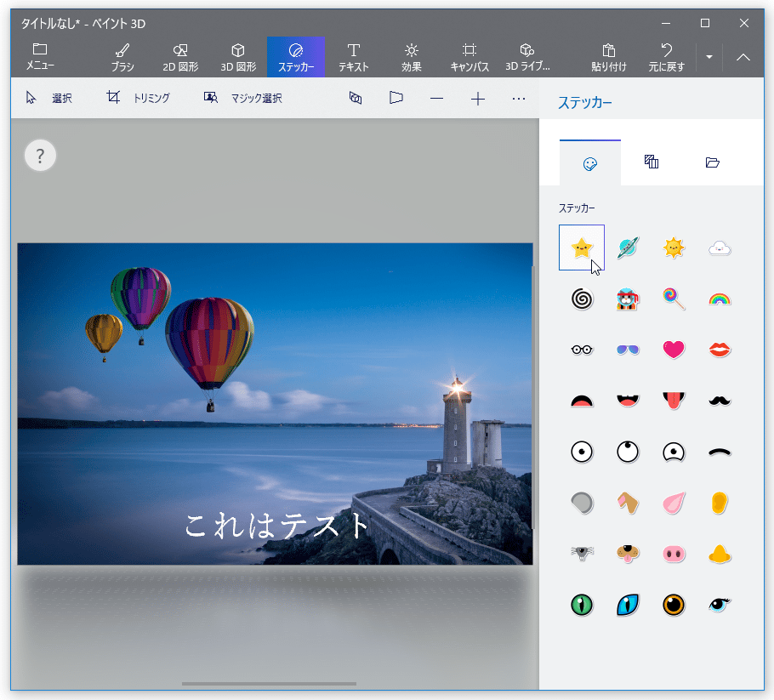Click the flag-shaped mixed reality icon

[396, 98]
